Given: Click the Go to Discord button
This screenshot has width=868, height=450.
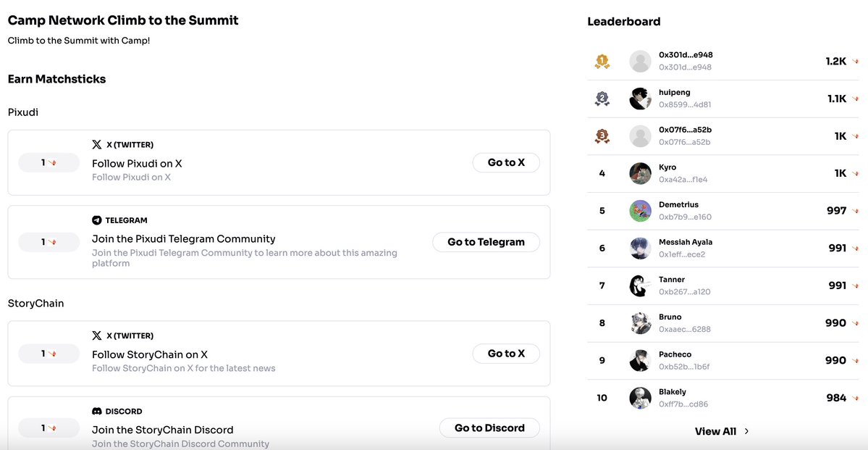Looking at the screenshot, I should coord(489,428).
